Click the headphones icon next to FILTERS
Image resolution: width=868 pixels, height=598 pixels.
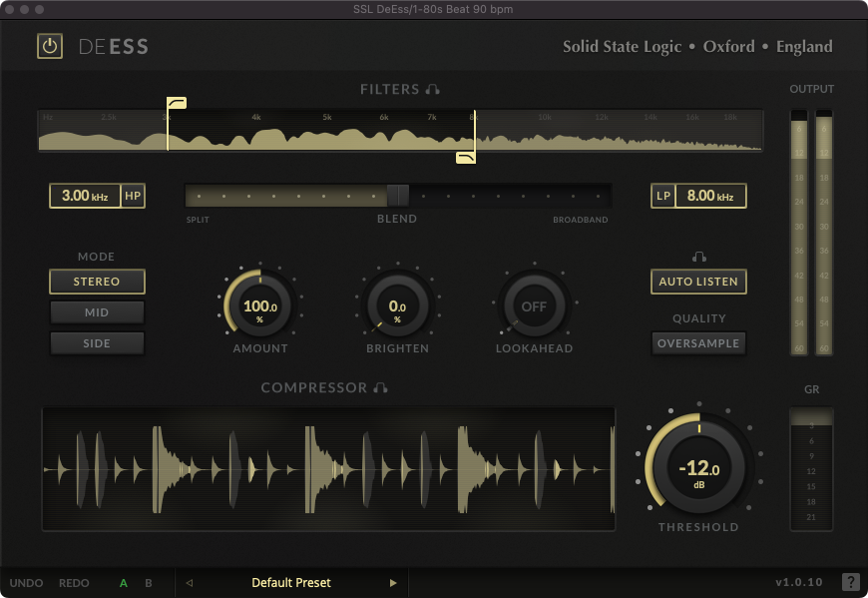click(430, 89)
